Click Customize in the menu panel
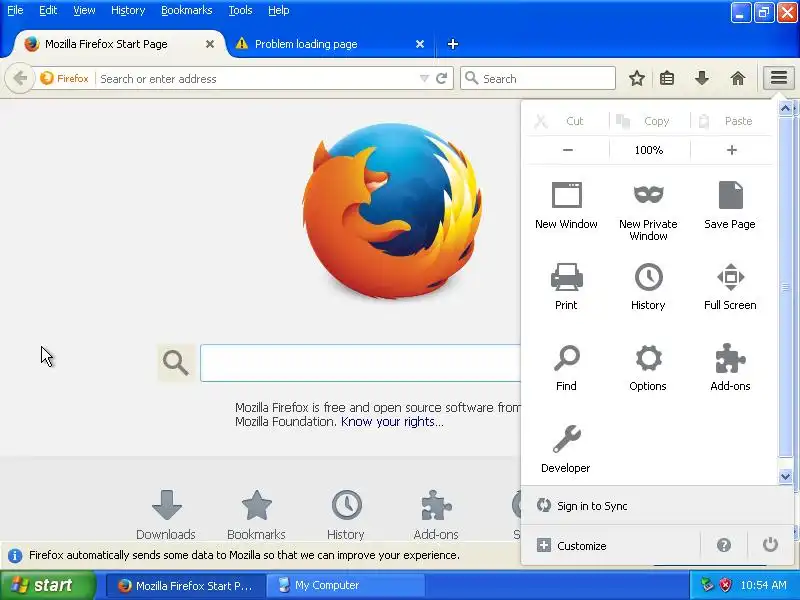 pyautogui.click(x=571, y=545)
